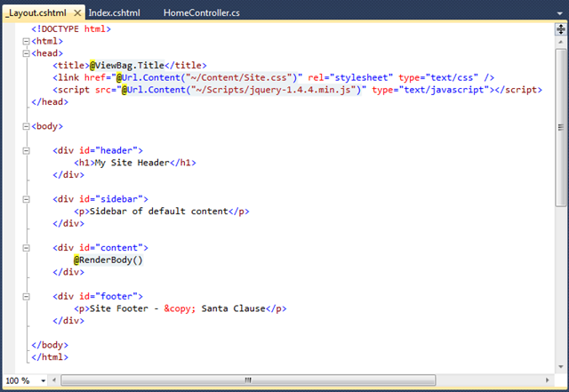569x392 pixels.
Task: Open the 100 % zoom dropdown
Action: [44, 380]
